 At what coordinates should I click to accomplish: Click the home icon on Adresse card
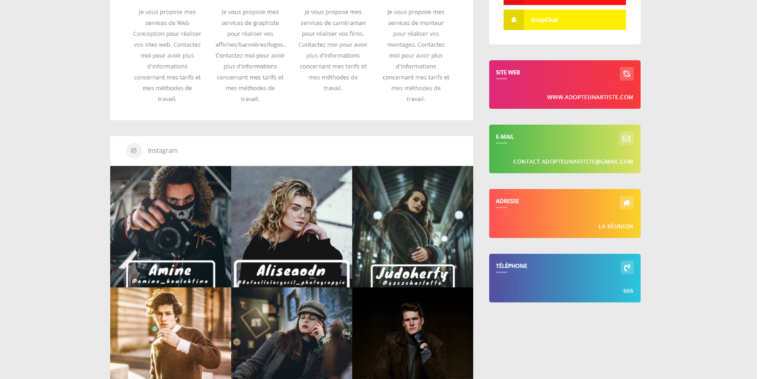coord(627,203)
